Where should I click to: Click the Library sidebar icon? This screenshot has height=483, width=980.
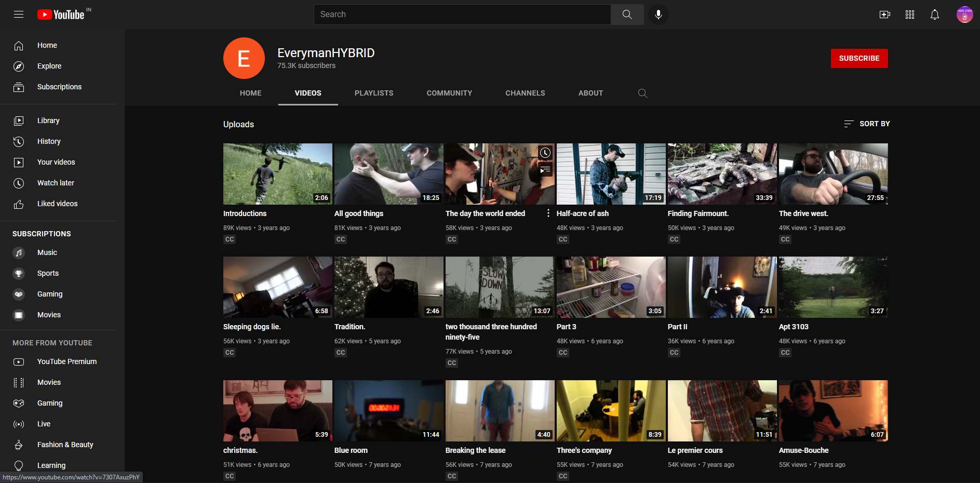(19, 120)
